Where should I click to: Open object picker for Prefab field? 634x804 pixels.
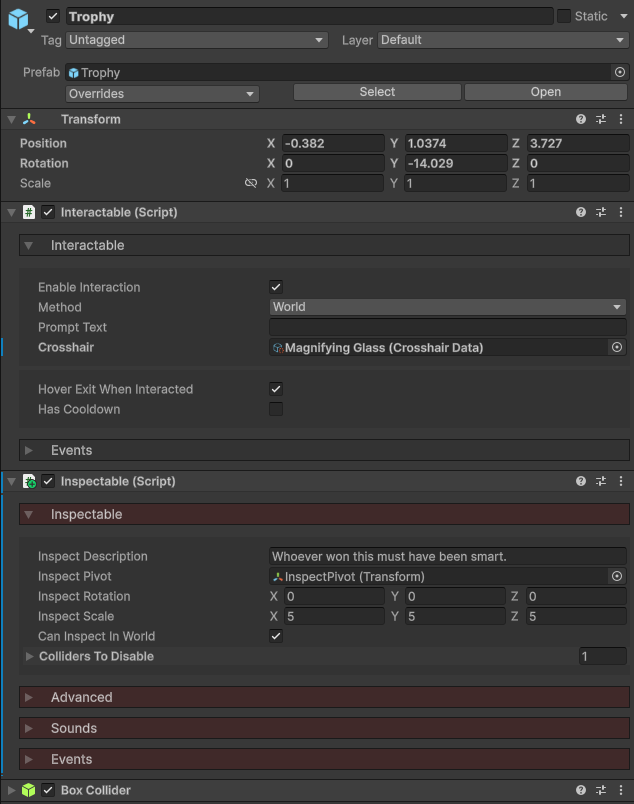(x=619, y=72)
